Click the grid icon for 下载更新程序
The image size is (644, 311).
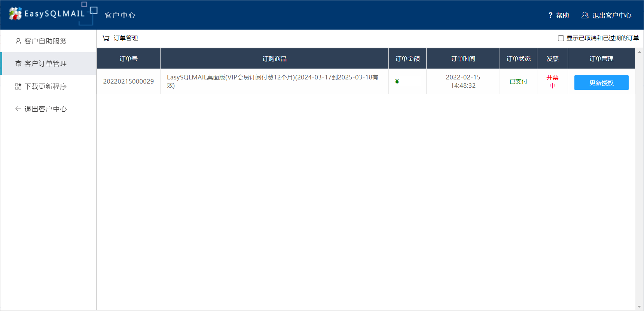18,86
